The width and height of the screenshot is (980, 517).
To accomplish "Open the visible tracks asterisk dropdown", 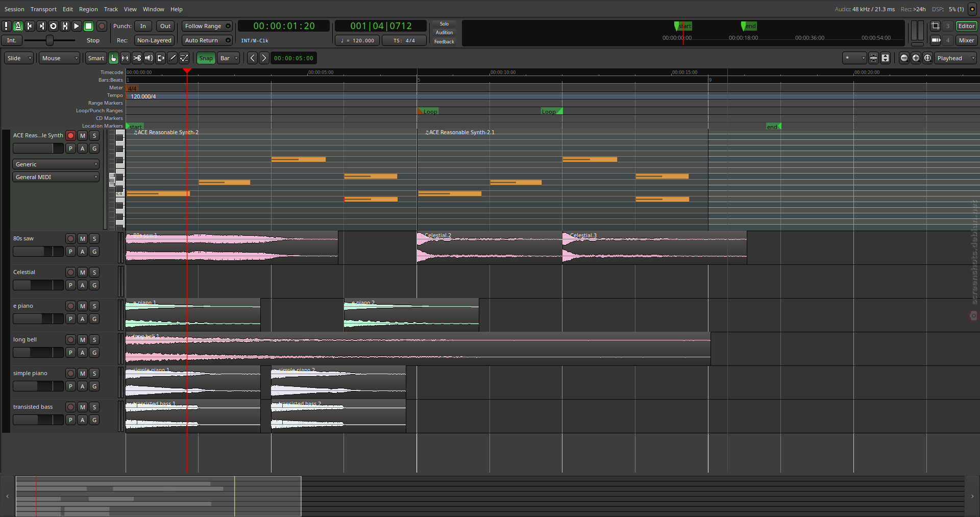I will click(x=854, y=58).
